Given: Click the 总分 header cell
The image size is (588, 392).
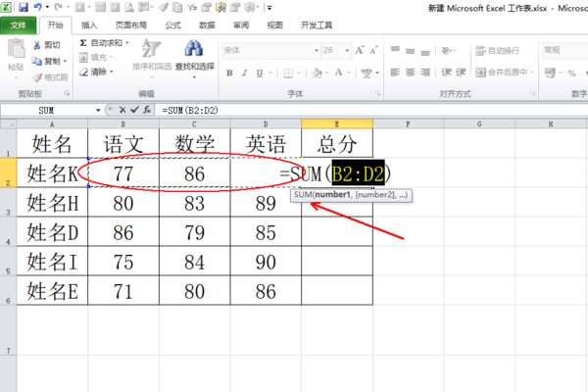Looking at the screenshot, I should pos(337,143).
